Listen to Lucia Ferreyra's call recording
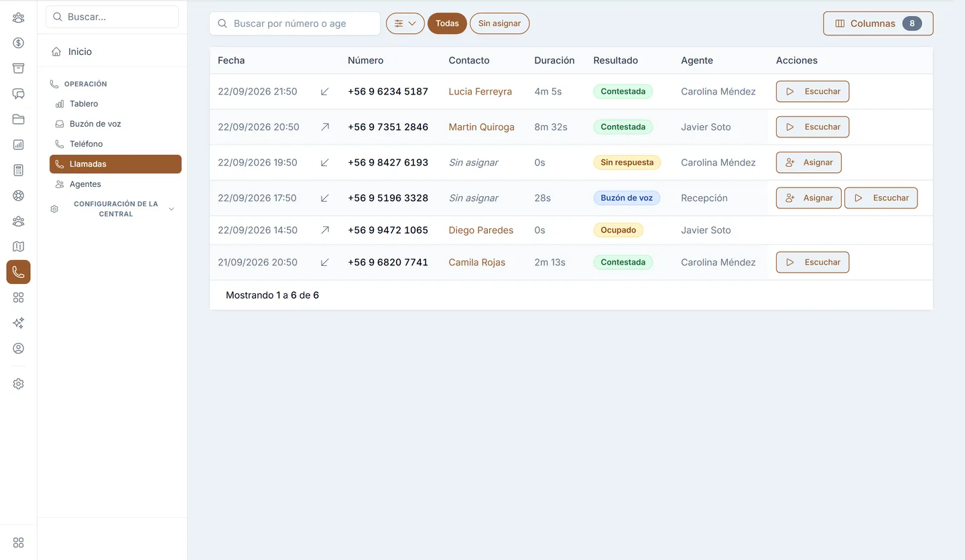965x560 pixels. [x=812, y=91]
